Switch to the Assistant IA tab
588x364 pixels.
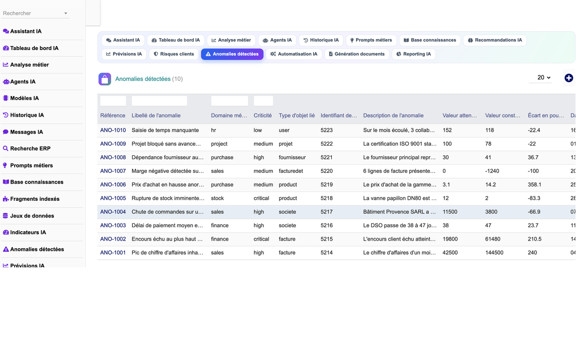point(123,40)
